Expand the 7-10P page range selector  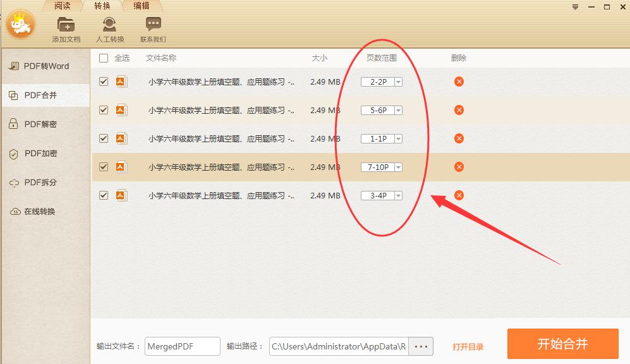[x=398, y=166]
